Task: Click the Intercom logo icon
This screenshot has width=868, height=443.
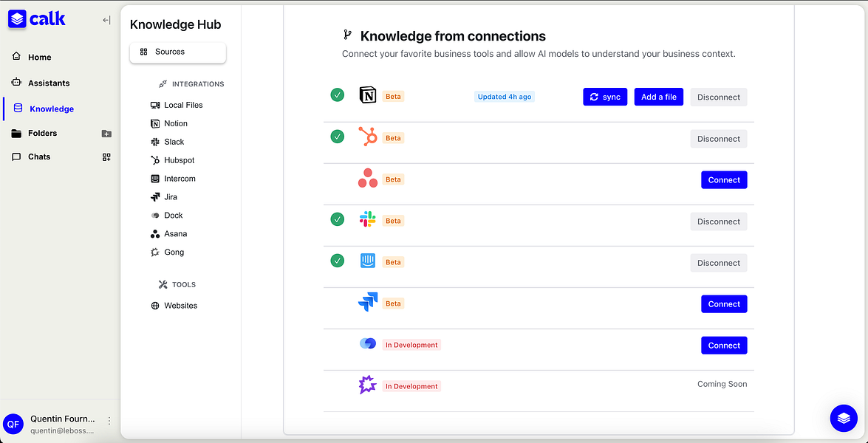Action: [367, 261]
